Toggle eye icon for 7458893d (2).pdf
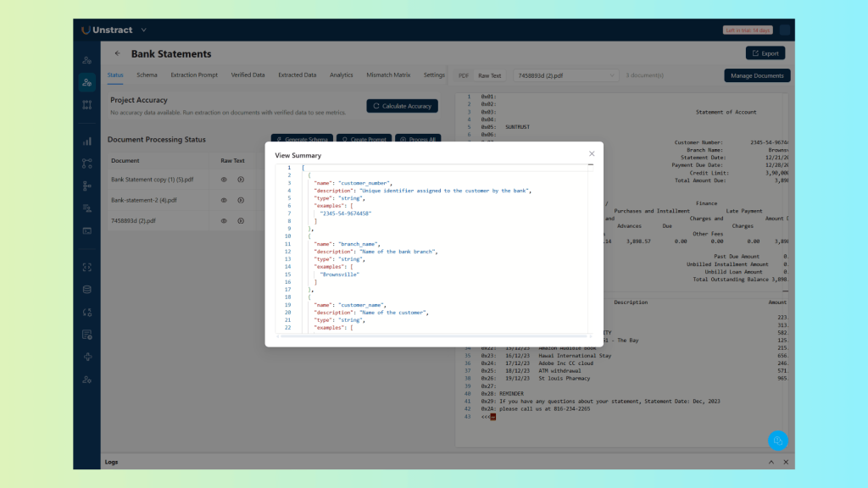Viewport: 868px width, 488px height. (225, 221)
